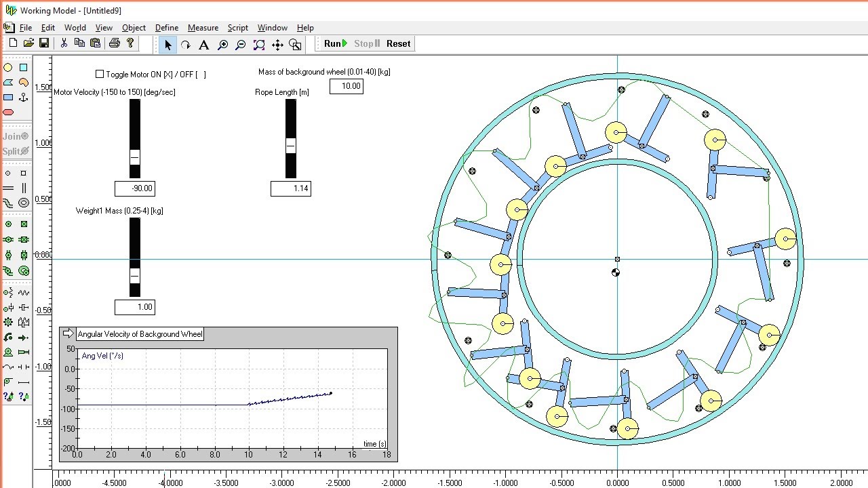This screenshot has height=488, width=868.
Task: Select the Spring damper tool
Action: (x=24, y=322)
